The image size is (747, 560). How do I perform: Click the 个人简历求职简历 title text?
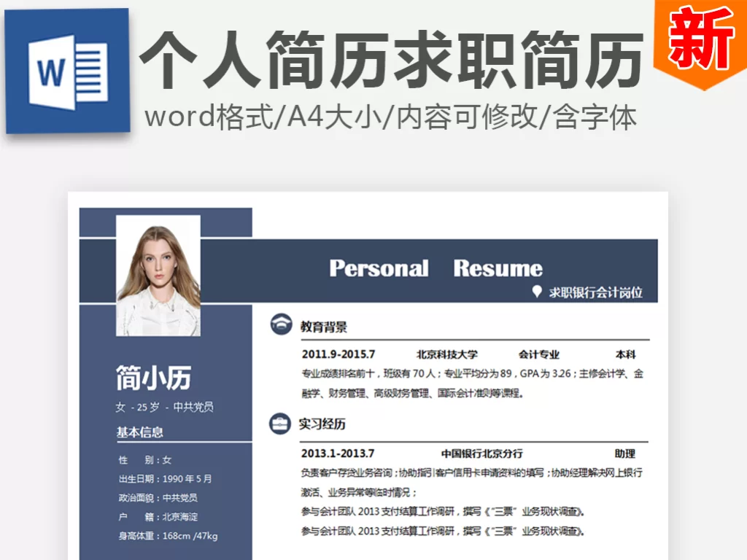coord(391,61)
